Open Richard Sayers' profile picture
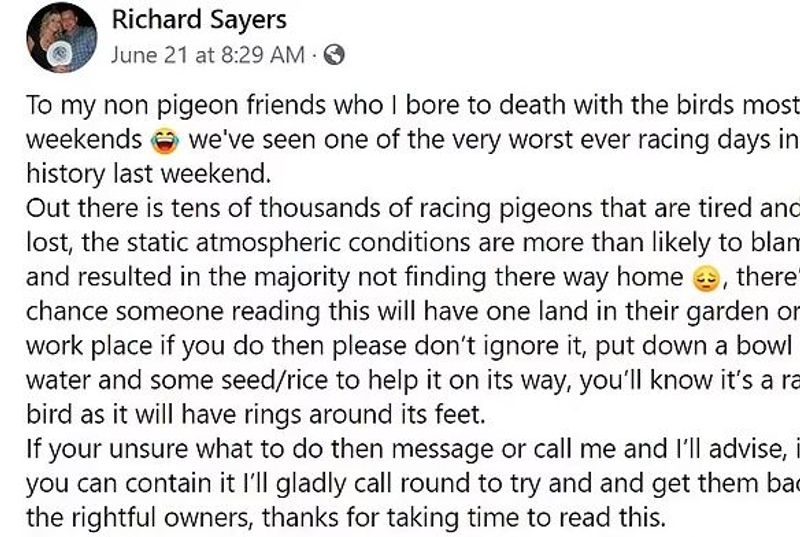Viewport: 800px width, 537px height. (x=62, y=37)
